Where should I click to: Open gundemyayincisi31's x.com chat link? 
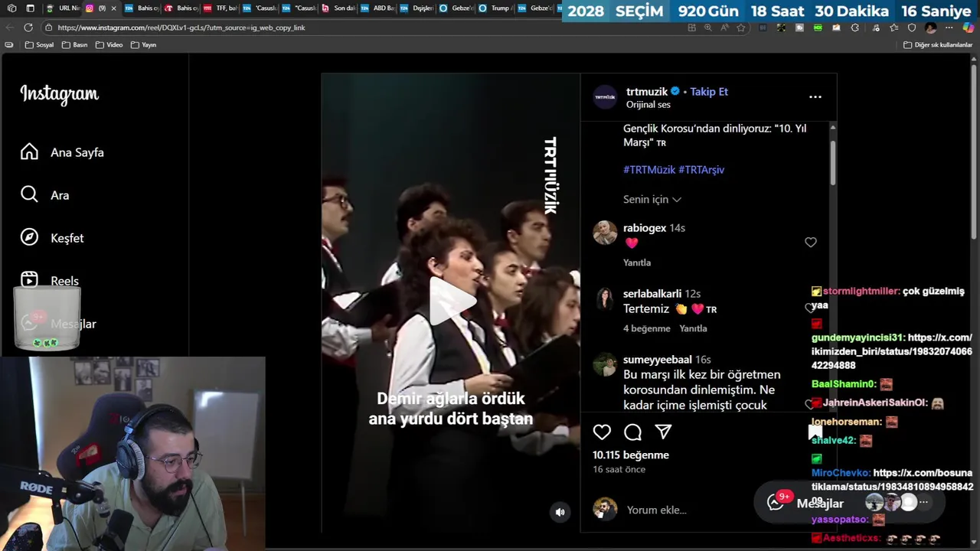[892, 351]
